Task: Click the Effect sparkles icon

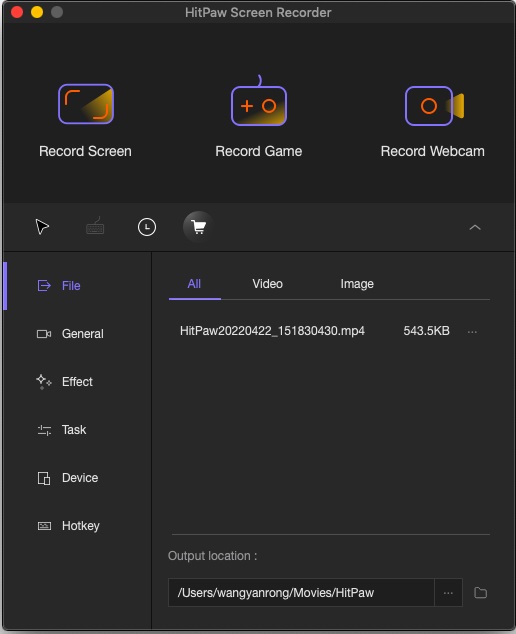Action: pyautogui.click(x=44, y=382)
